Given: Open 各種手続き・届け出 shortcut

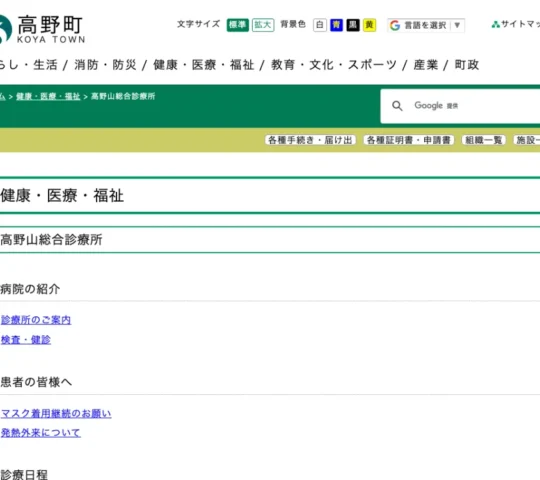Looking at the screenshot, I should point(310,140).
